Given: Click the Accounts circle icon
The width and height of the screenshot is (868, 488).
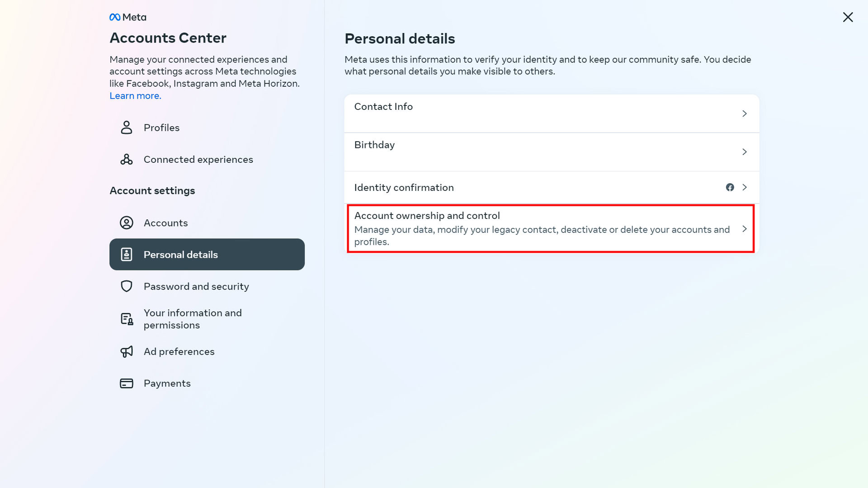Looking at the screenshot, I should click(127, 223).
